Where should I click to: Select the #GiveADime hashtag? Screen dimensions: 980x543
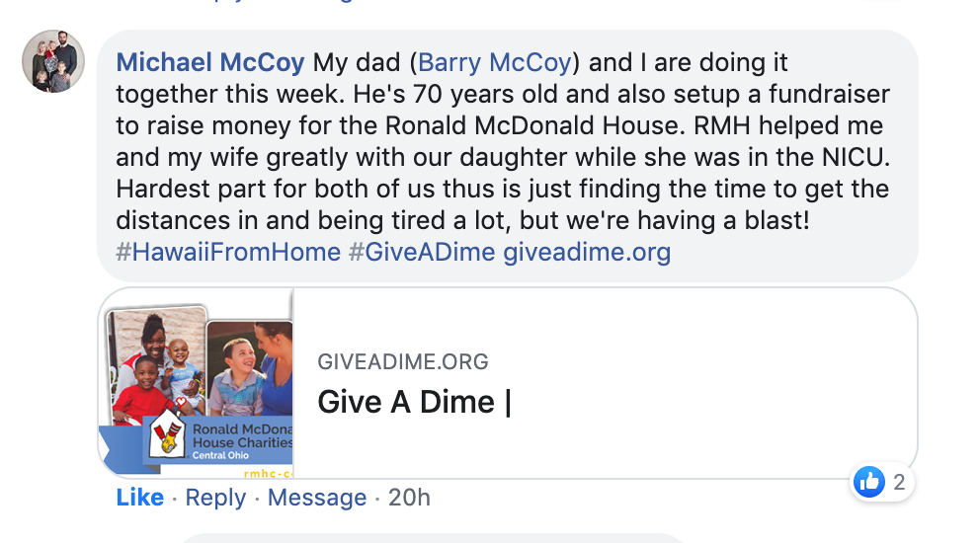422,252
